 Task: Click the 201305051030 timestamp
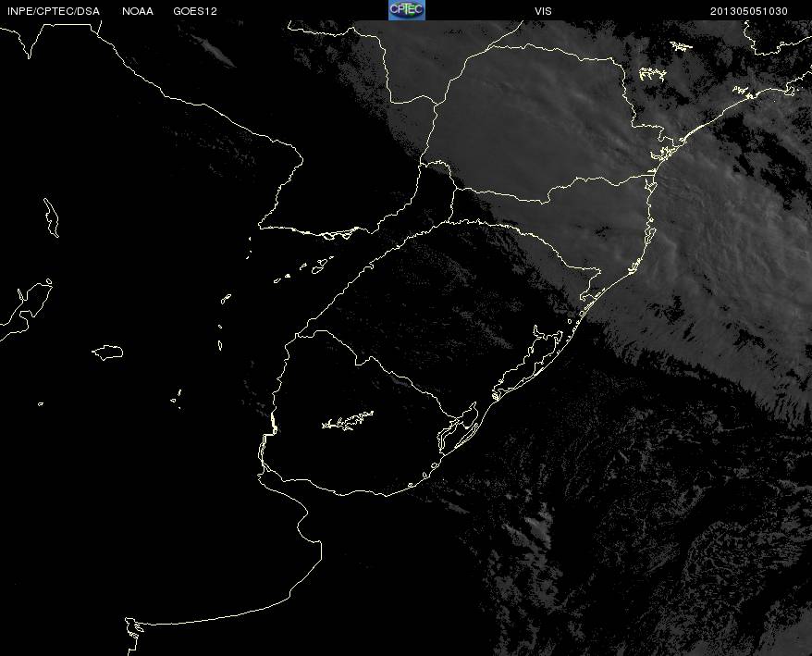click(749, 10)
